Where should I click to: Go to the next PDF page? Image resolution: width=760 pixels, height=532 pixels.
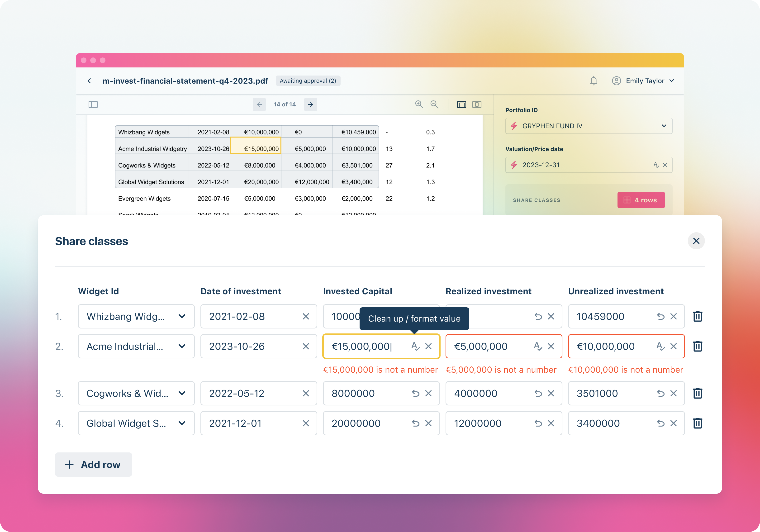coord(310,104)
